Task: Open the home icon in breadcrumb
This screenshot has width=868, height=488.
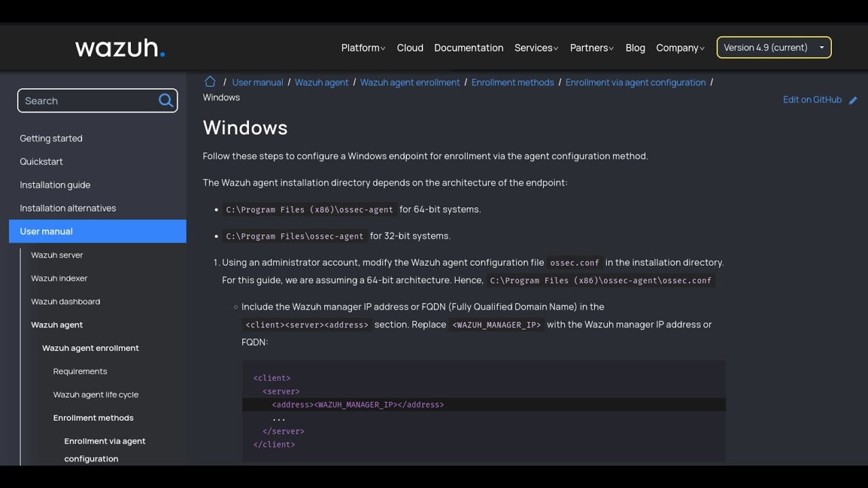Action: [210, 81]
